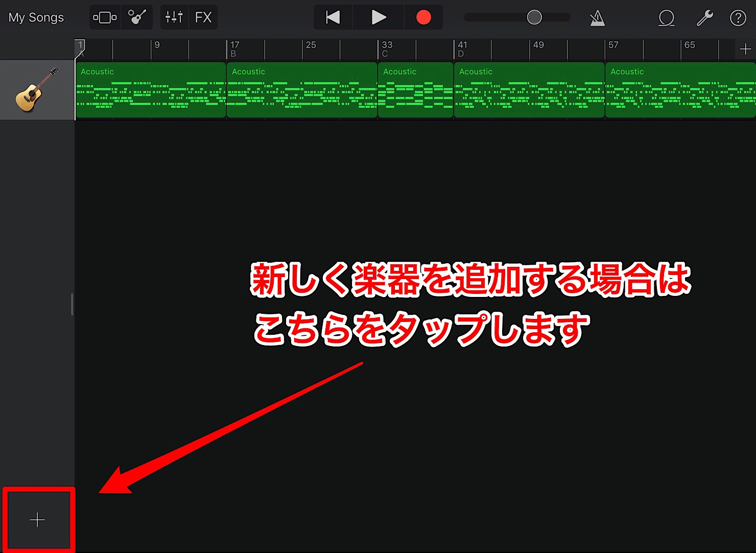
Task: Adjust the master volume slider knob
Action: (x=534, y=17)
